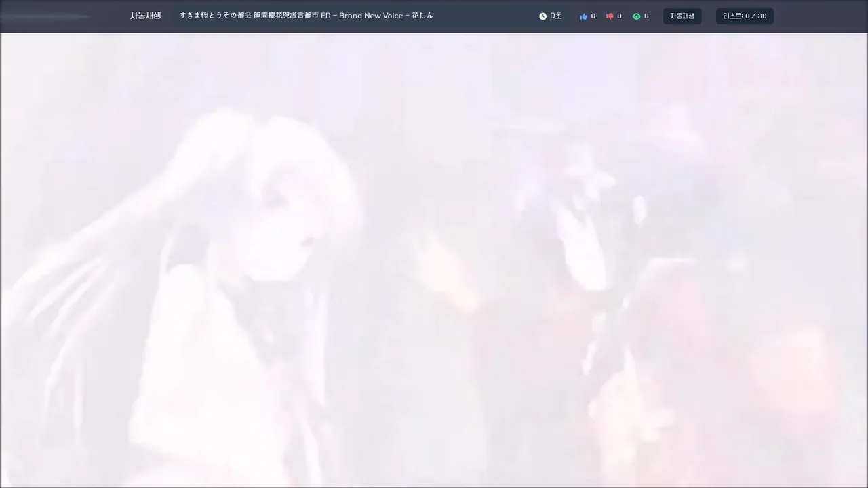Click the video player area

point(434,260)
